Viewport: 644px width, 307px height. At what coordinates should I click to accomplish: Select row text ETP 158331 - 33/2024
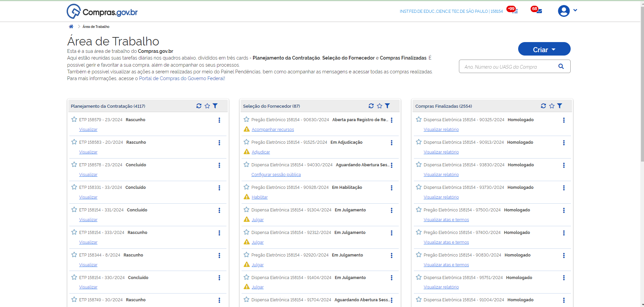pos(101,187)
